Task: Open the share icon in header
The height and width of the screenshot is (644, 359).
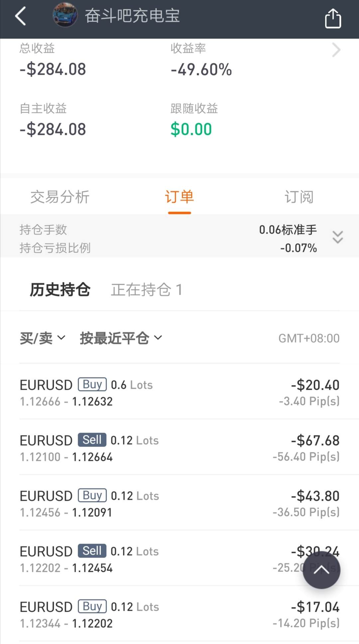Action: [333, 18]
